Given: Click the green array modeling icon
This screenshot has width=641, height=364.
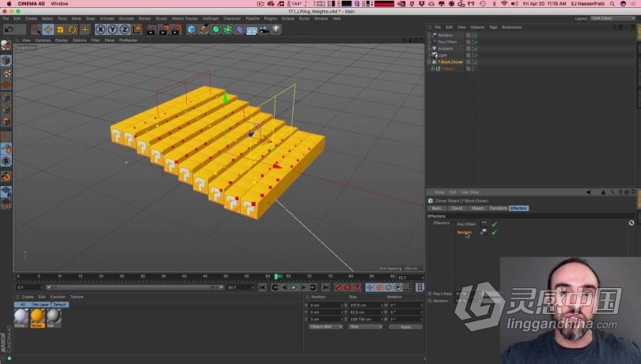Looking at the screenshot, I should click(x=228, y=29).
